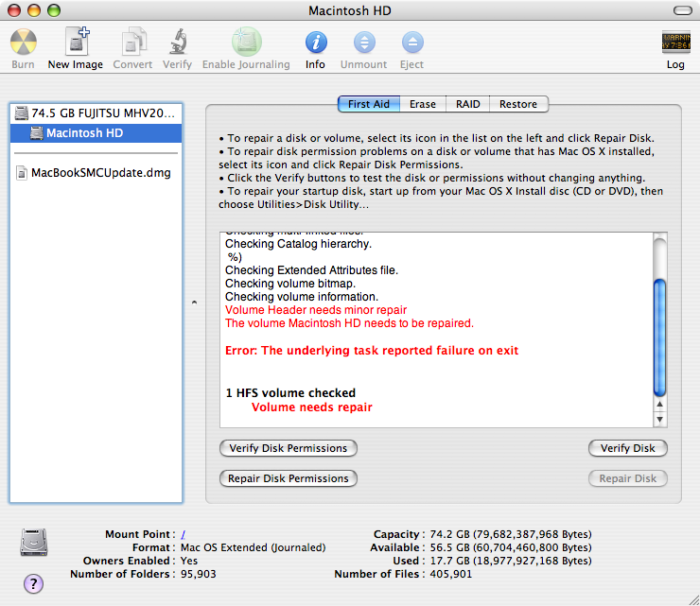Select MacBookSMCUpdate.dmg in the sidebar

(x=96, y=173)
